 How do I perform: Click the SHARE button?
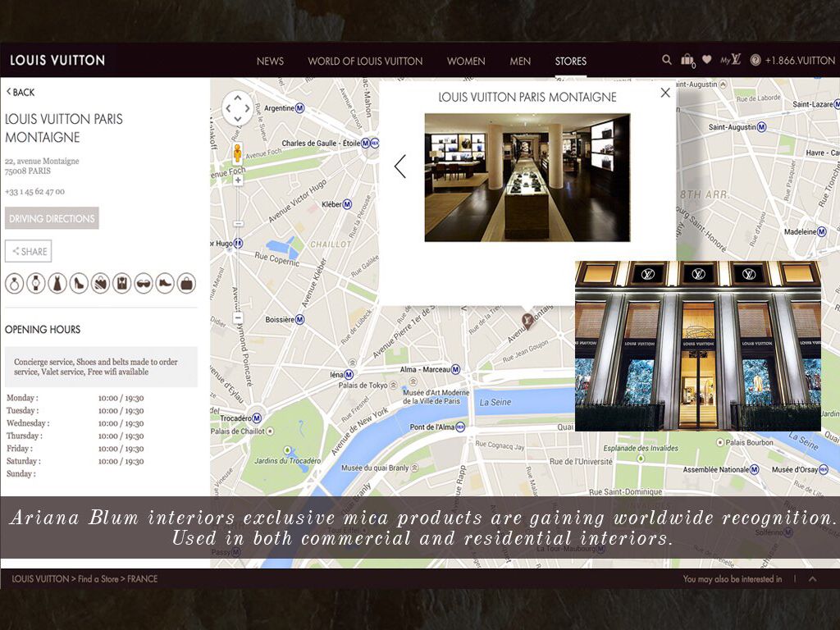click(x=29, y=252)
